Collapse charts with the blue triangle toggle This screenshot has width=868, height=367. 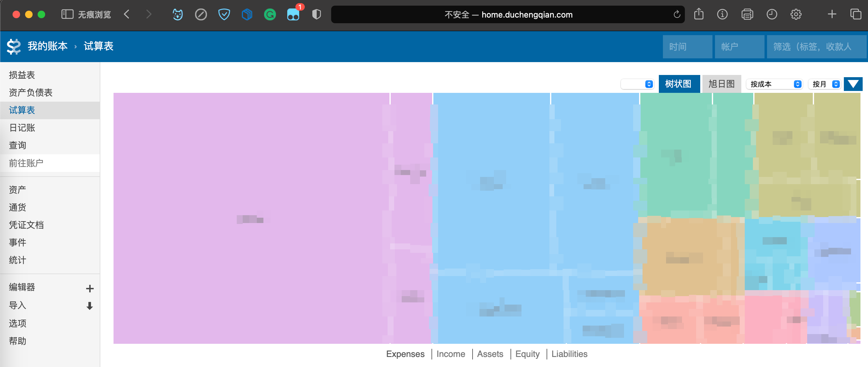(x=853, y=83)
